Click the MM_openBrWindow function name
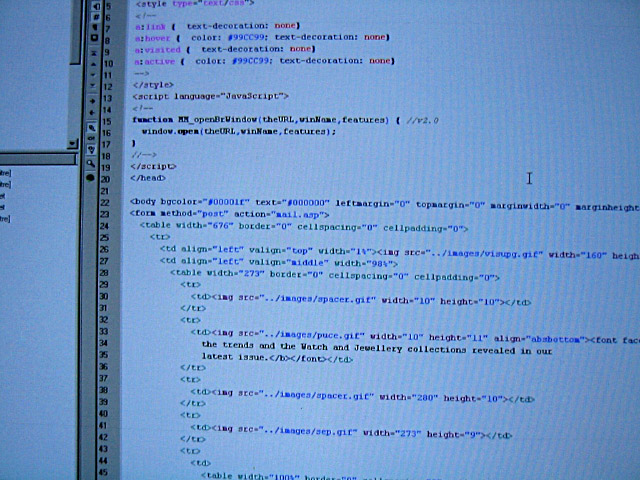Viewport: 640px width, 480px height. (x=217, y=120)
